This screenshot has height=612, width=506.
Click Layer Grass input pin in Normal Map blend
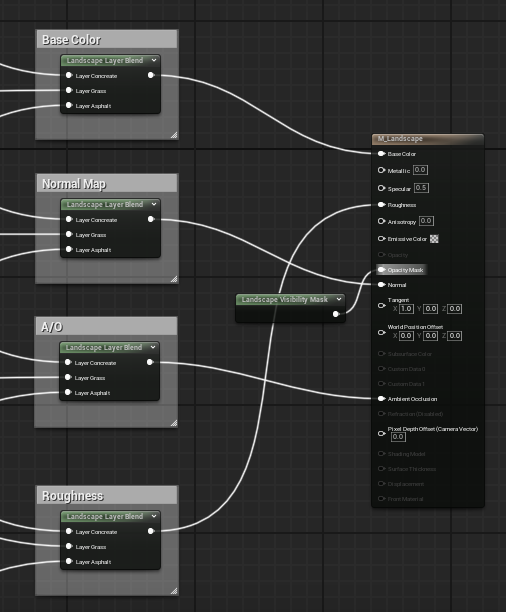pyautogui.click(x=69, y=234)
